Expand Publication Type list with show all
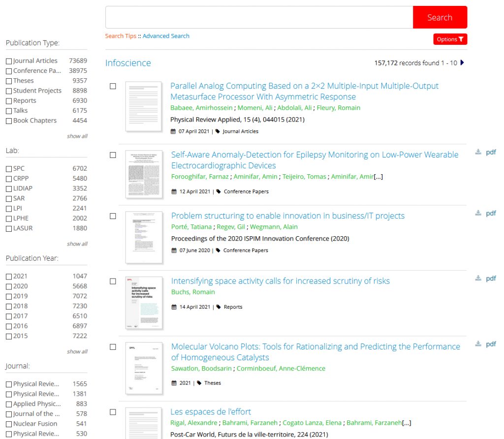 (x=77, y=136)
